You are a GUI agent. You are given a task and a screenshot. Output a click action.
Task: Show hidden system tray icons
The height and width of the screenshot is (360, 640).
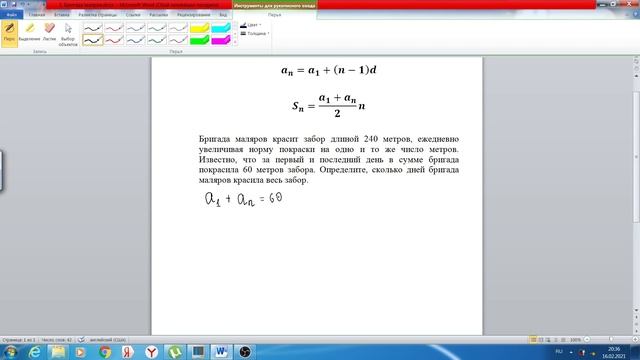pos(571,352)
